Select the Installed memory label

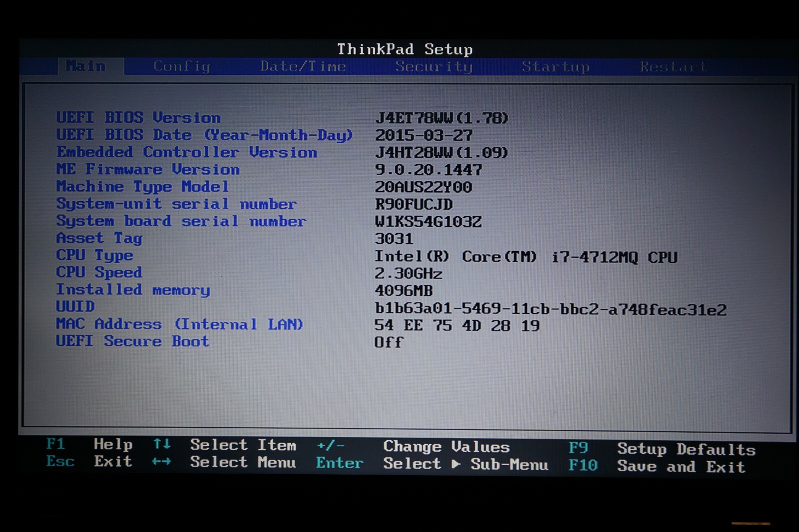[x=133, y=290]
